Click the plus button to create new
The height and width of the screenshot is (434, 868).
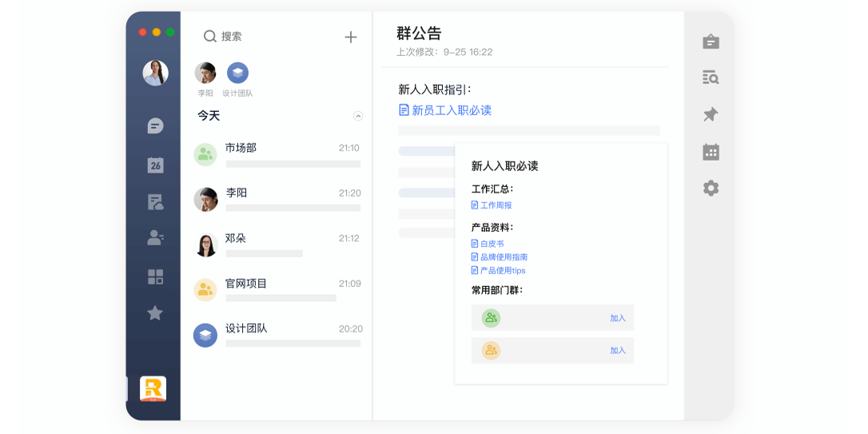[351, 37]
